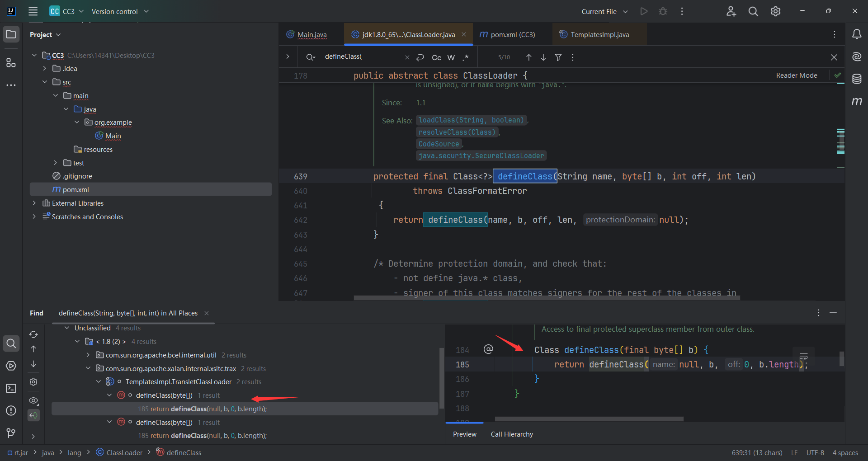
Task: Open the Version control dropdown
Action: 120,11
